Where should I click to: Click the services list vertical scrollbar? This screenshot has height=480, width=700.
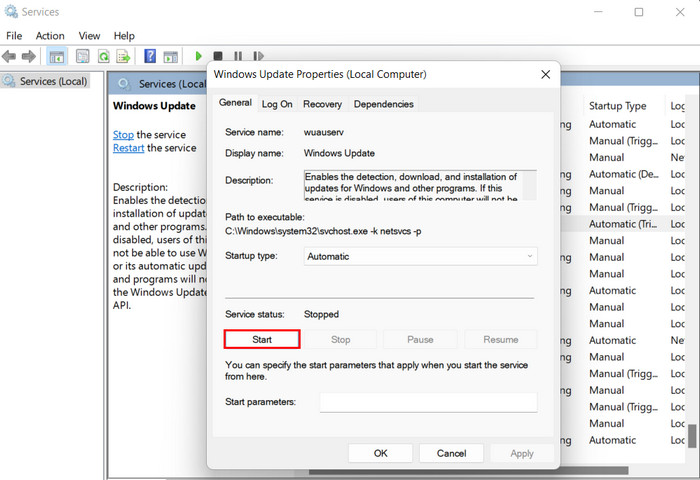tap(692, 435)
